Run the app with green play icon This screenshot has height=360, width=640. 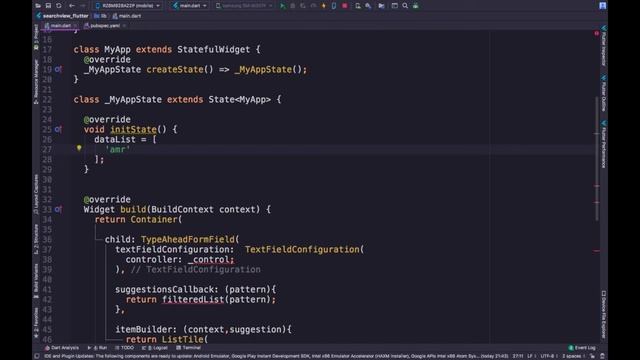coord(282,6)
